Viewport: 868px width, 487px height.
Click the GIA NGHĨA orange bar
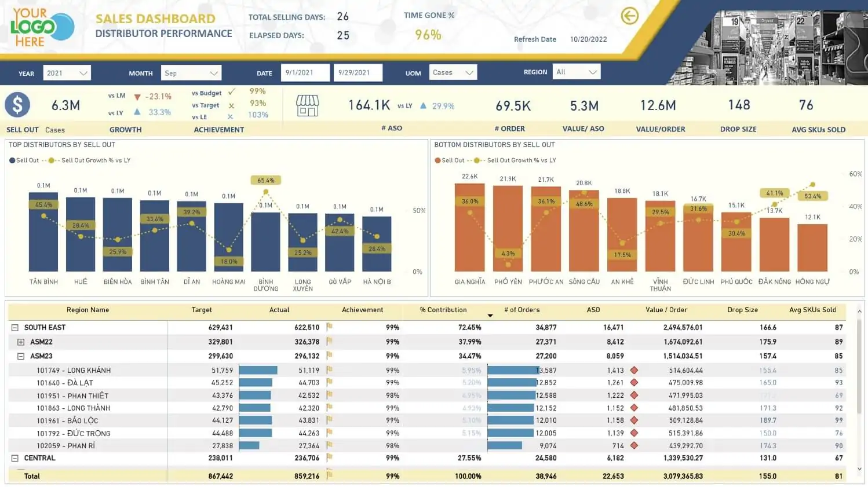click(x=469, y=227)
